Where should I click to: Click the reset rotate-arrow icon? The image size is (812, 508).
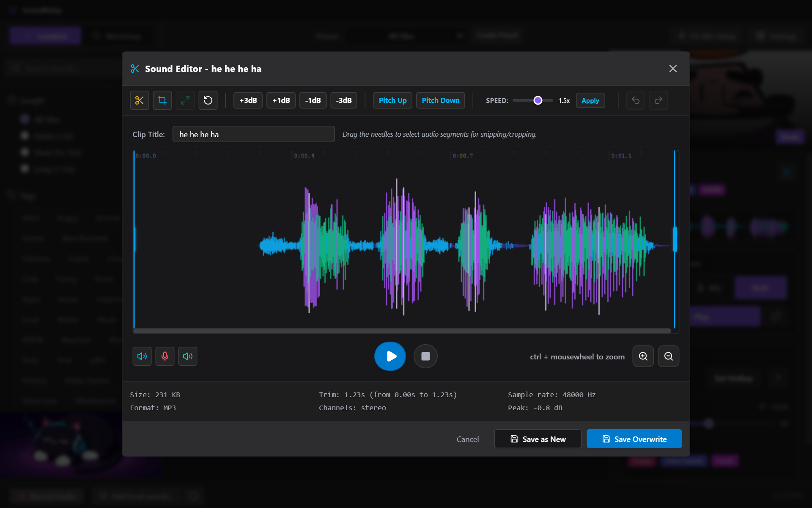[208, 100]
